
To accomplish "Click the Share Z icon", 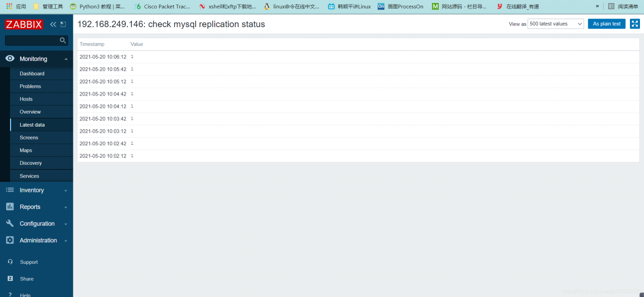I will (x=10, y=278).
